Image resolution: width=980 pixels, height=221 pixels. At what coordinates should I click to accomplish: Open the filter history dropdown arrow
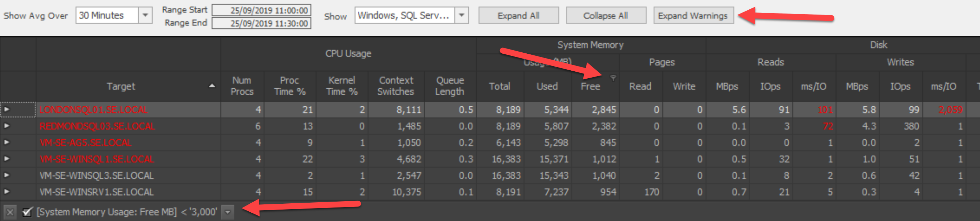[227, 212]
